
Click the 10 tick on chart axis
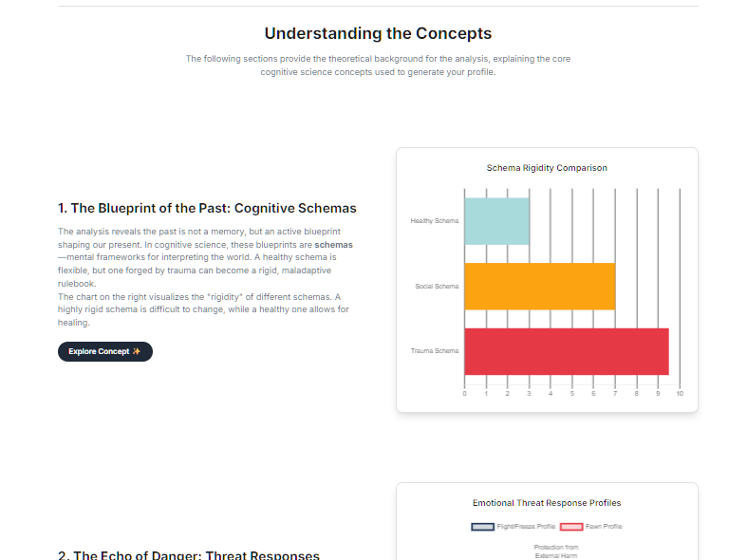click(680, 393)
